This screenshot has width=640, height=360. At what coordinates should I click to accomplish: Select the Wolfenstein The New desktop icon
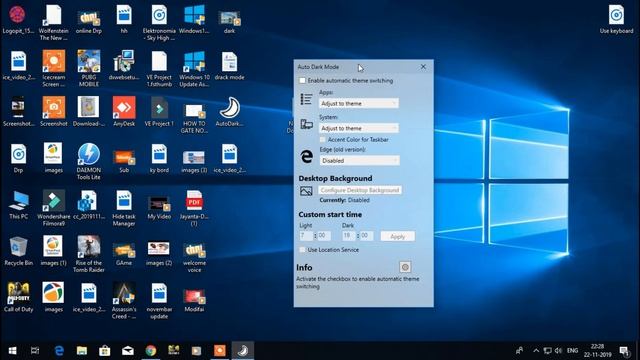point(53,22)
